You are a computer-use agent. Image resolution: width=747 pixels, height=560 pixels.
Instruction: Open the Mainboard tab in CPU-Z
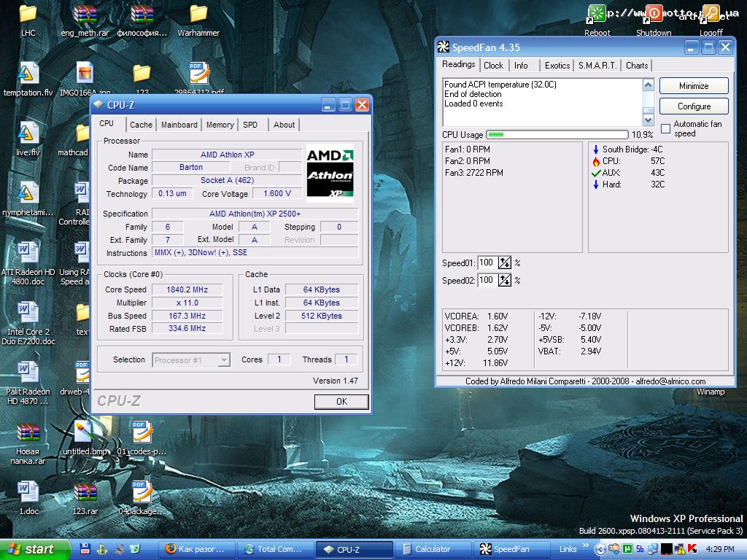[179, 125]
